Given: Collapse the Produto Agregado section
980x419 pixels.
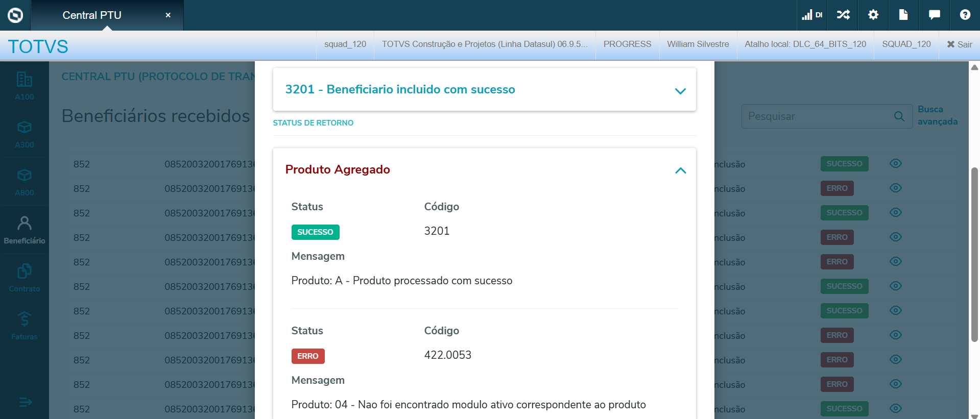Looking at the screenshot, I should pos(680,170).
